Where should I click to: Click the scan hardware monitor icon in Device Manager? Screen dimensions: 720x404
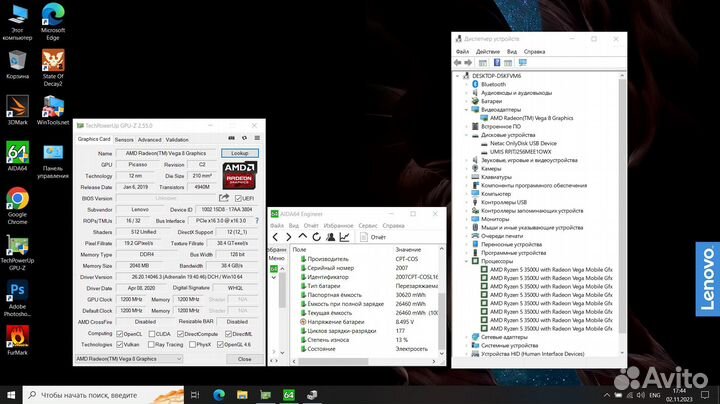523,62
